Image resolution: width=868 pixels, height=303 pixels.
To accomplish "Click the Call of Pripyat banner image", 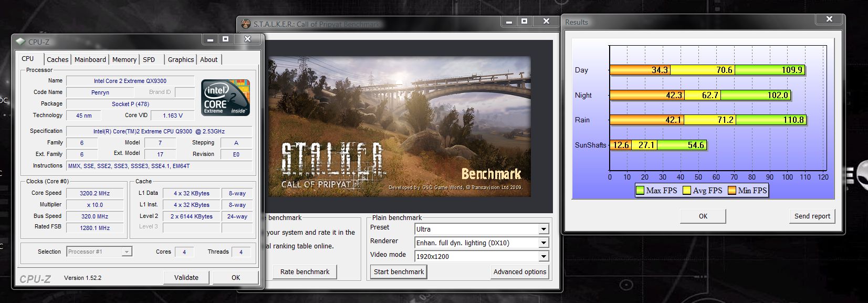I will [400, 127].
